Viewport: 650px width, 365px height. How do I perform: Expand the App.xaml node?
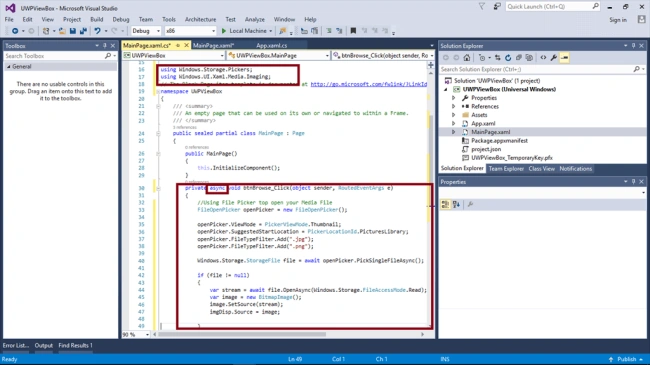point(454,124)
